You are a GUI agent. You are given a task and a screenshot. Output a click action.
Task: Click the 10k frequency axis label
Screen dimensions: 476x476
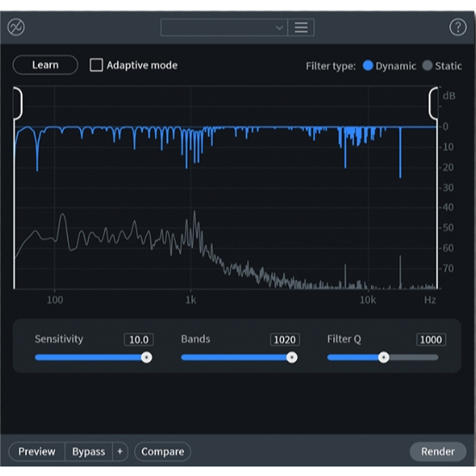[368, 300]
